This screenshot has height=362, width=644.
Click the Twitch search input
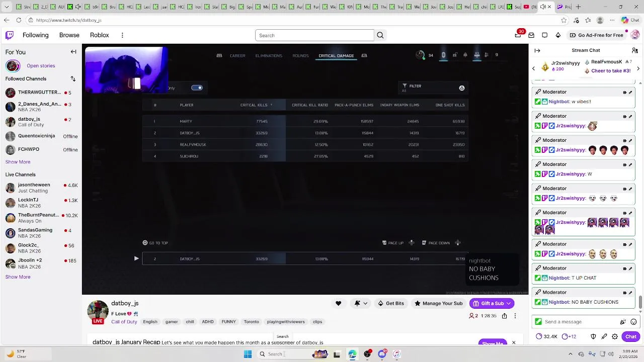point(314,35)
